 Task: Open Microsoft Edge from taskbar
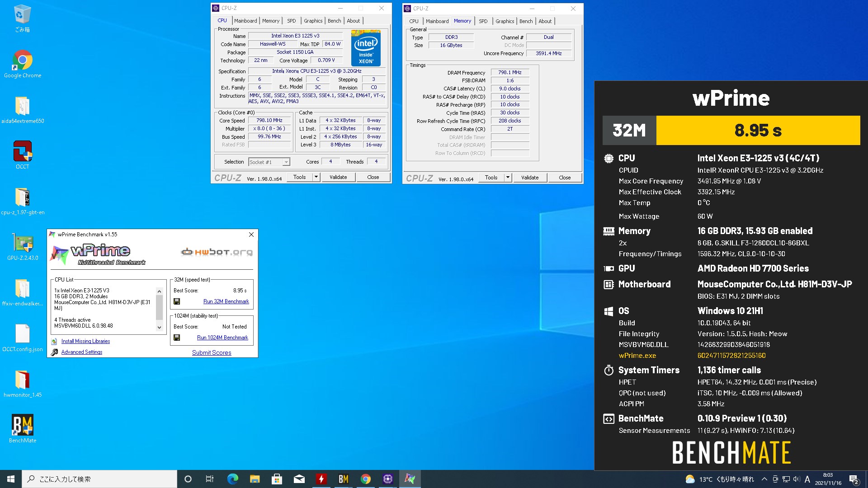click(232, 479)
